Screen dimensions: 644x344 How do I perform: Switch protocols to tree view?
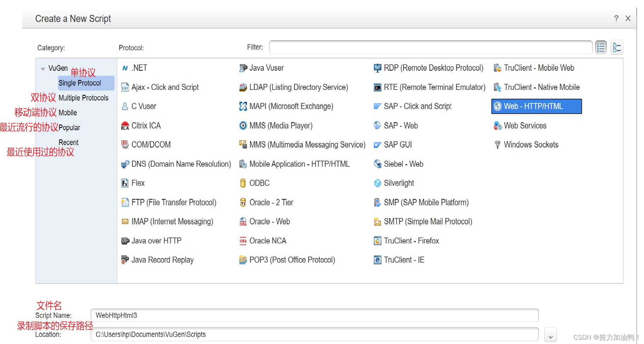pyautogui.click(x=617, y=47)
